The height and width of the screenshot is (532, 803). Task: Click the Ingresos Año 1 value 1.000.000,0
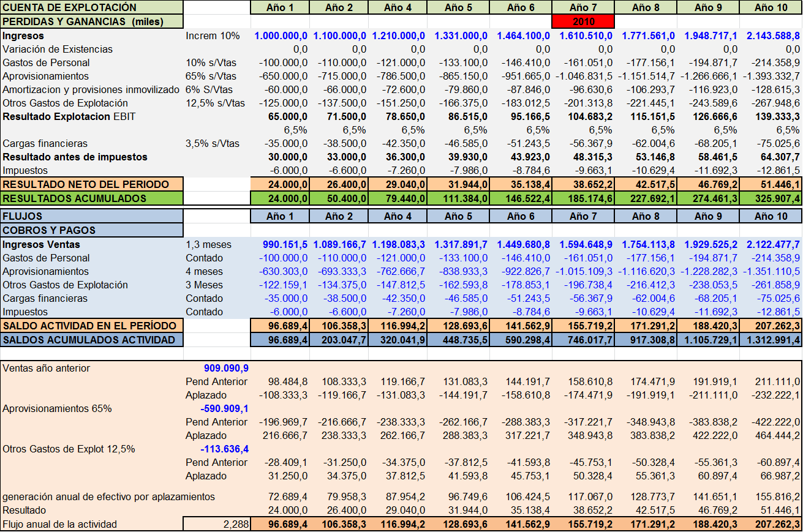[x=282, y=36]
